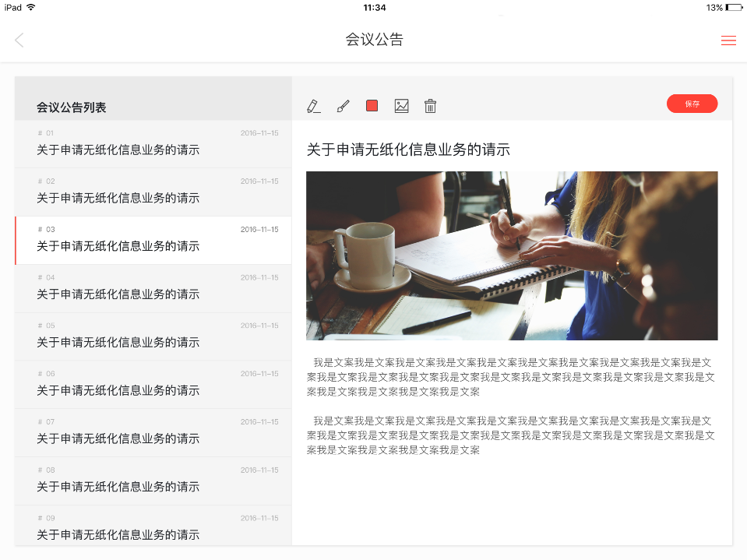Click the trash delete icon
The image size is (747, 560).
point(430,106)
